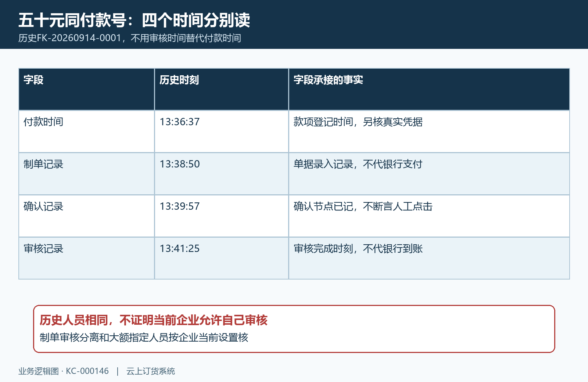Select the time value 13:41:25
The image size is (588, 382).
coord(179,249)
